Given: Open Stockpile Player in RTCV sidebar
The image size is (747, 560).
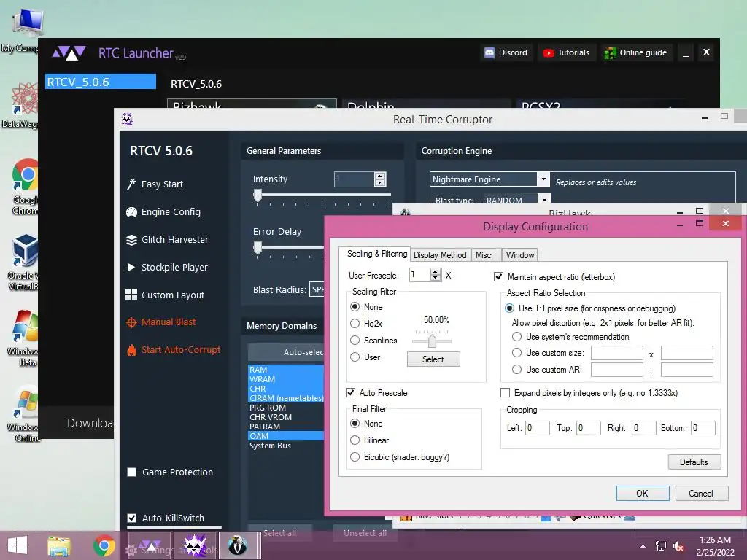Looking at the screenshot, I should [x=167, y=267].
